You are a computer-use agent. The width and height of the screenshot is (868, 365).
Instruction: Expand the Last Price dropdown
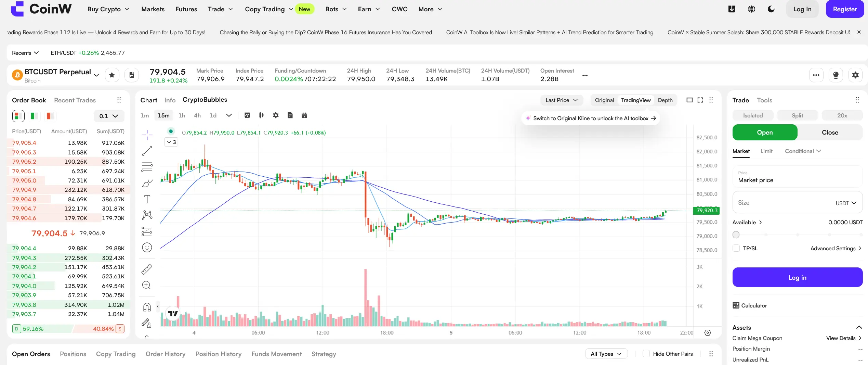point(561,100)
